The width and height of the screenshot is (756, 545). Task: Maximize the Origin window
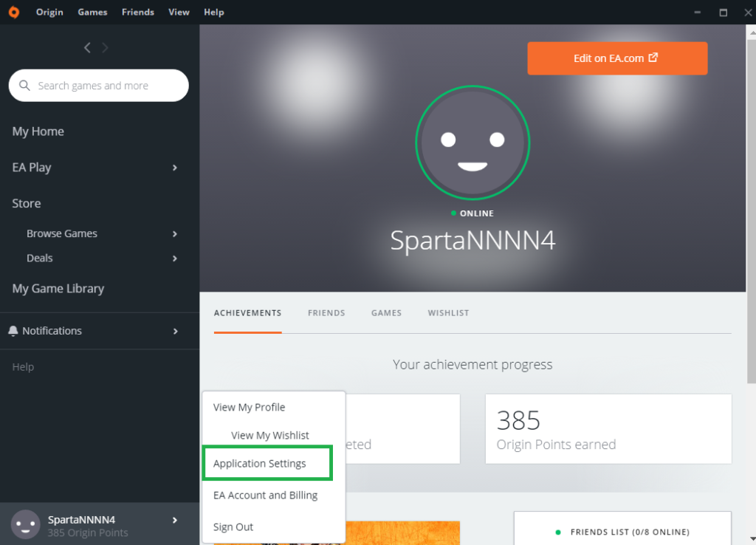pyautogui.click(x=724, y=13)
